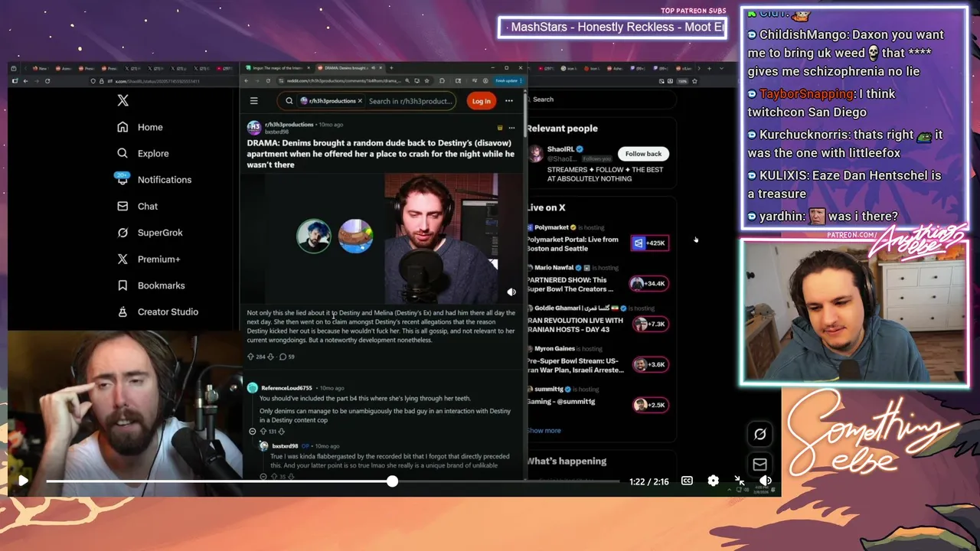Screen dimensions: 980x551
Task: Open SuperGrok in the X sidebar
Action: click(150, 233)
